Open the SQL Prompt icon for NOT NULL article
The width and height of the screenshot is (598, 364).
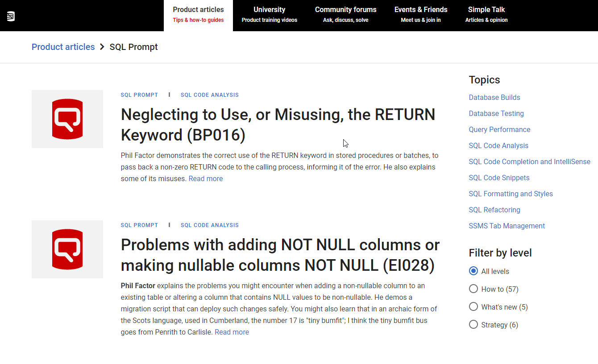coord(67,249)
